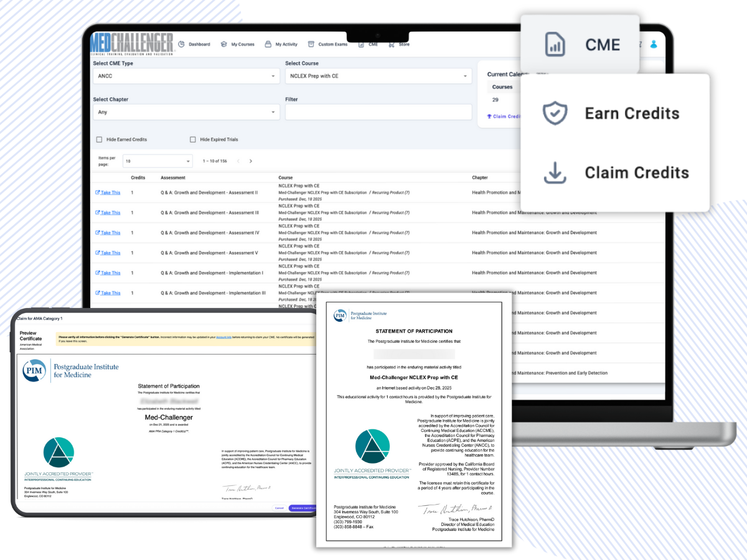
Task: Select the My Courses graduation cap icon
Action: 224,44
